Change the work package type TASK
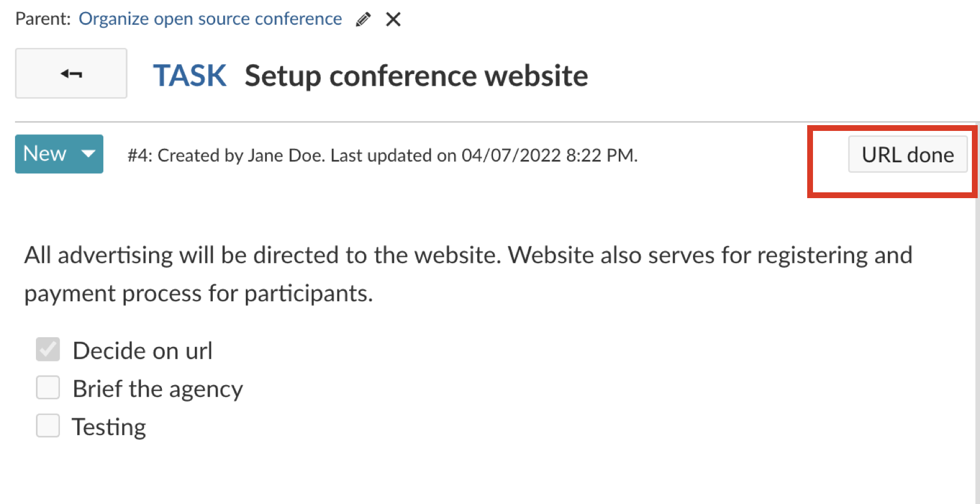The image size is (980, 504). click(x=190, y=76)
